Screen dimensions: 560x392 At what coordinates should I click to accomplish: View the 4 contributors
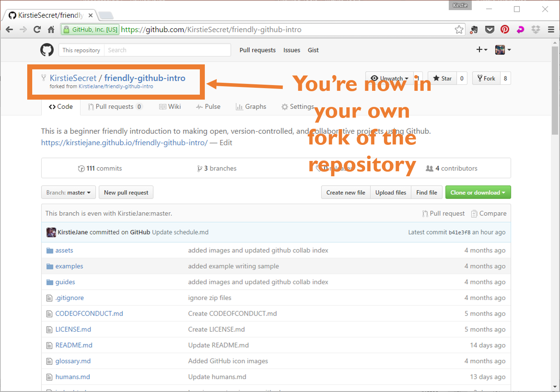click(452, 168)
